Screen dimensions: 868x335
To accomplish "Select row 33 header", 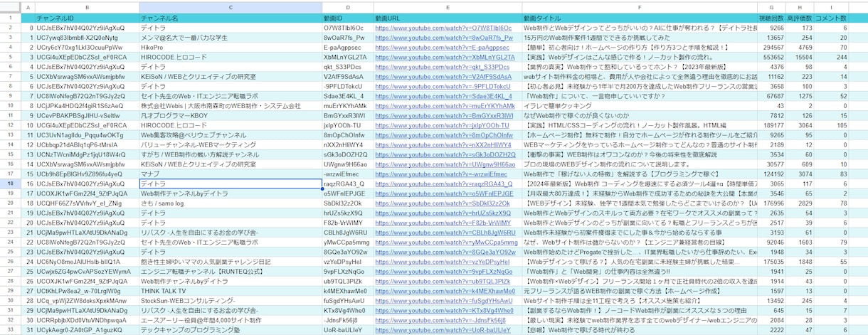I will pyautogui.click(x=11, y=330).
